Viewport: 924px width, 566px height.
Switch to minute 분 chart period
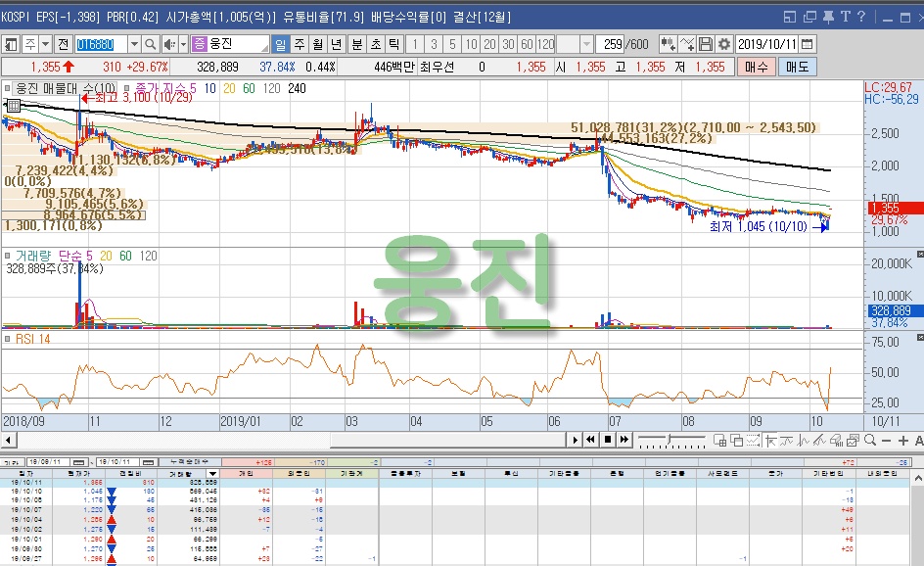tap(357, 44)
